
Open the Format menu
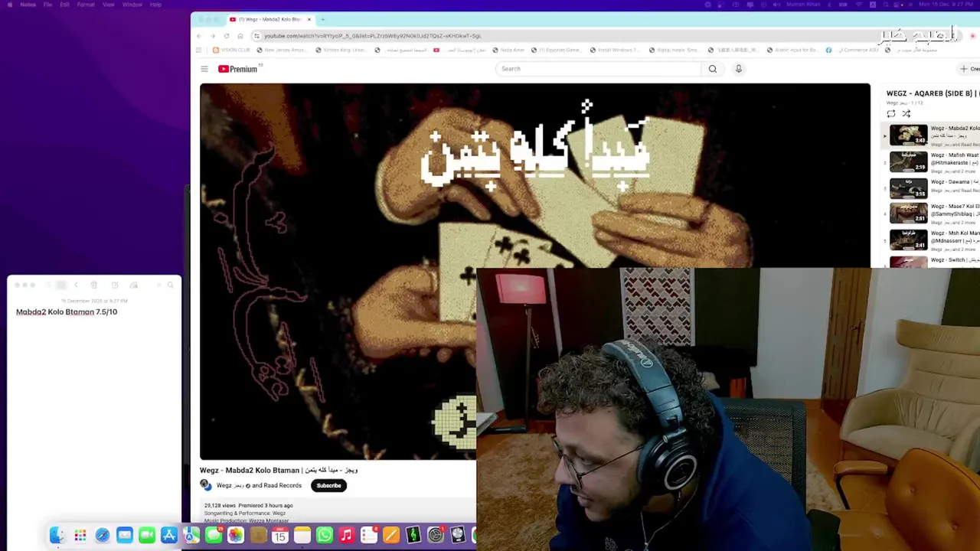(x=86, y=5)
